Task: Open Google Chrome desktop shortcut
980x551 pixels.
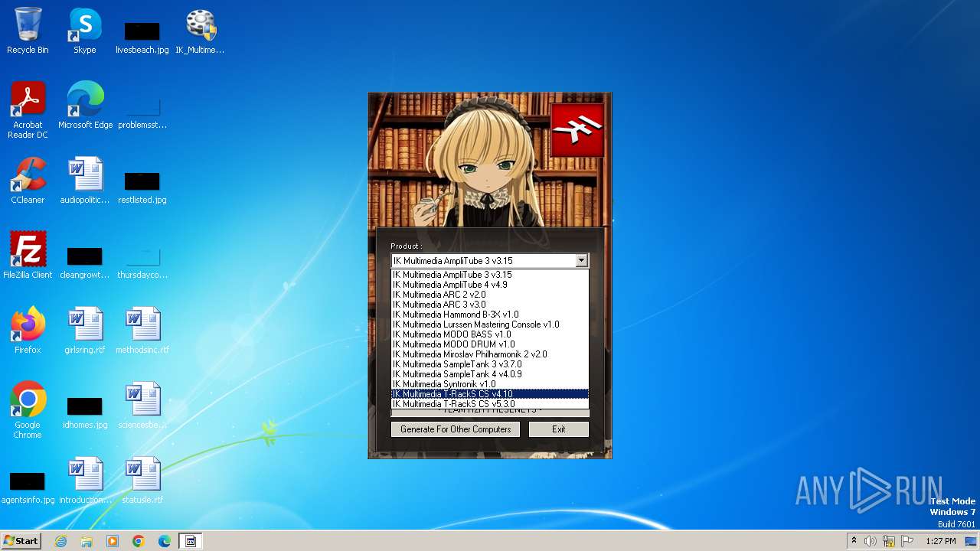Action: [28, 410]
